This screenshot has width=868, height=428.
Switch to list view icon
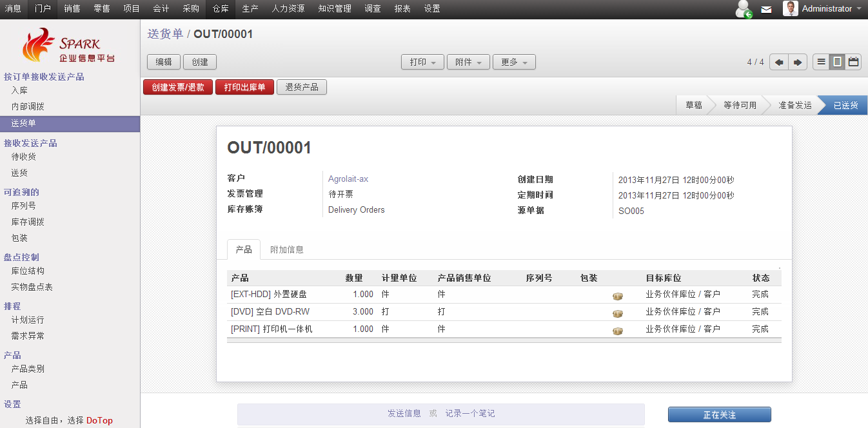tap(821, 63)
